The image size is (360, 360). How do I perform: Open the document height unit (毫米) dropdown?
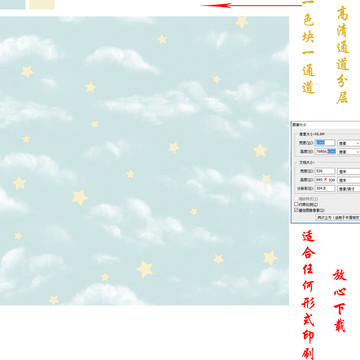coord(349,180)
